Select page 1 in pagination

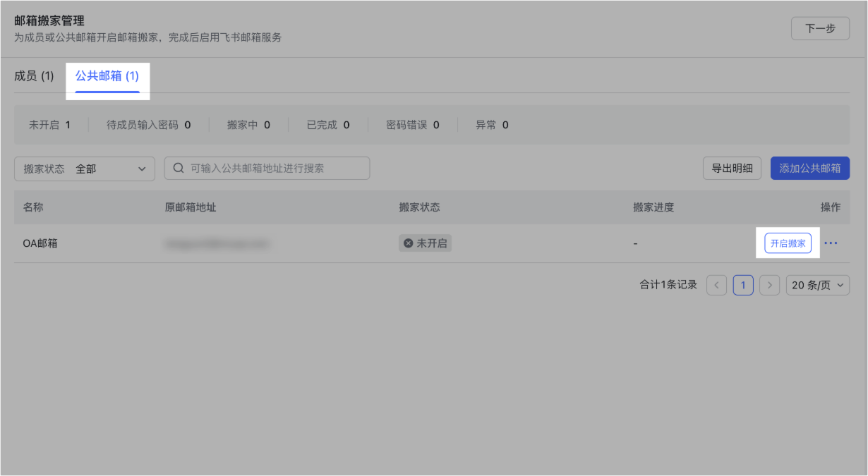coord(743,285)
